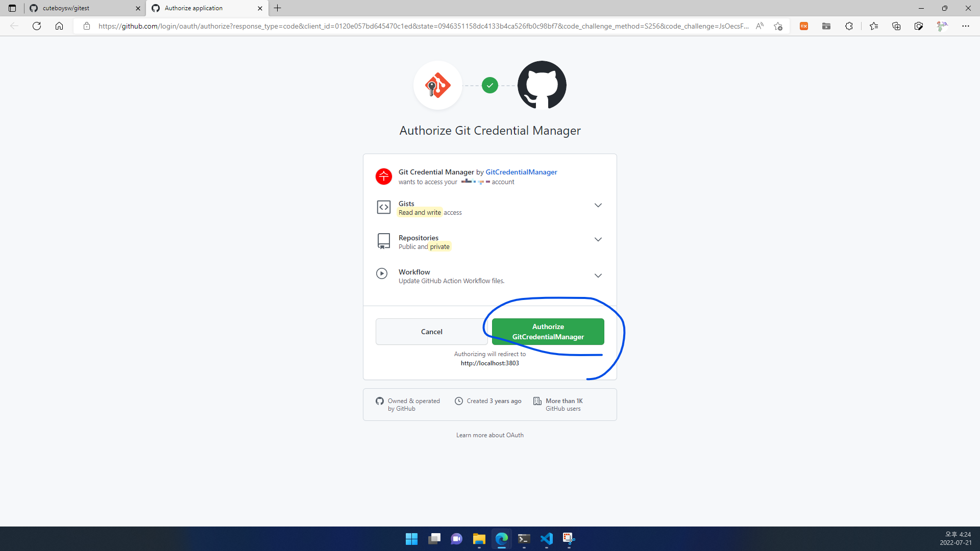Image resolution: width=980 pixels, height=551 pixels.
Task: Click the Cancel button
Action: (x=431, y=331)
